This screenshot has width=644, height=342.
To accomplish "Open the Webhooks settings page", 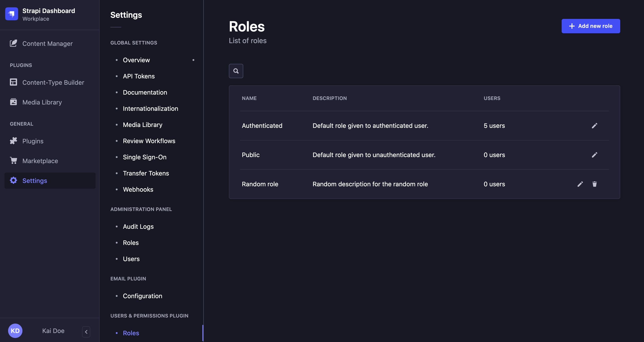I will click(x=138, y=189).
